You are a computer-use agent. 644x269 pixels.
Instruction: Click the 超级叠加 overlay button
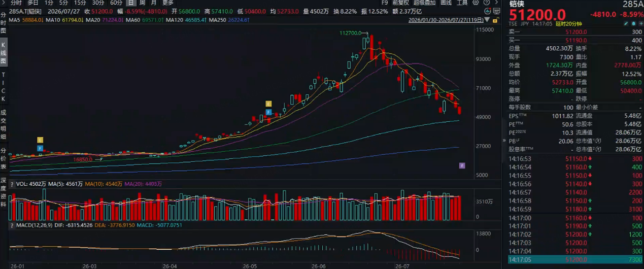click(x=425, y=3)
